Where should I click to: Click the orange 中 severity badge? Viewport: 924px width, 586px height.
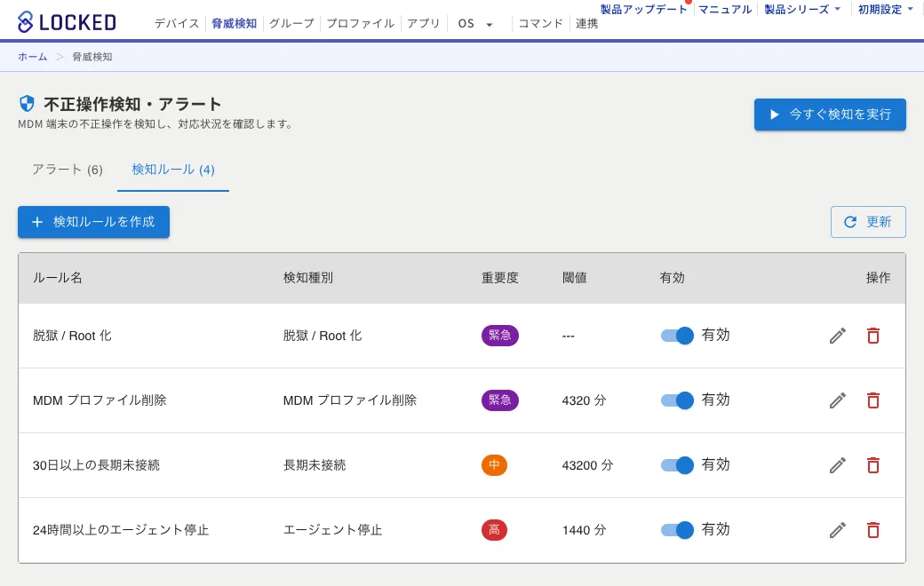[x=494, y=464]
